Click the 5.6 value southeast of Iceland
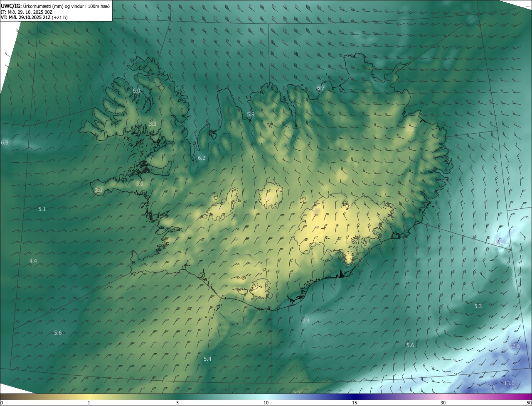Viewport: 532px width, 406px height. [x=410, y=345]
